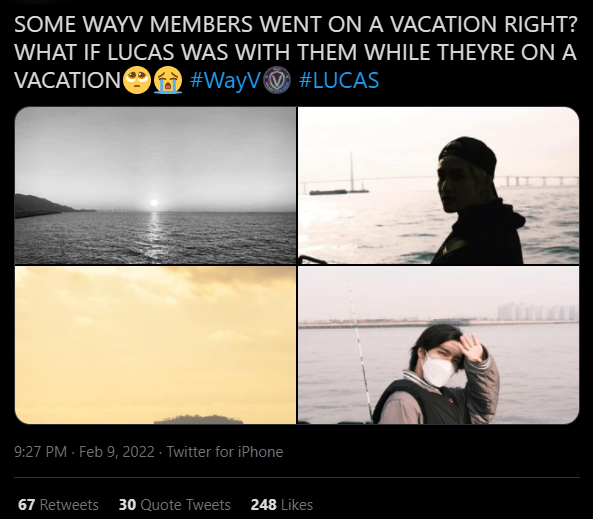View the 67 Retweets list

[x=58, y=505]
